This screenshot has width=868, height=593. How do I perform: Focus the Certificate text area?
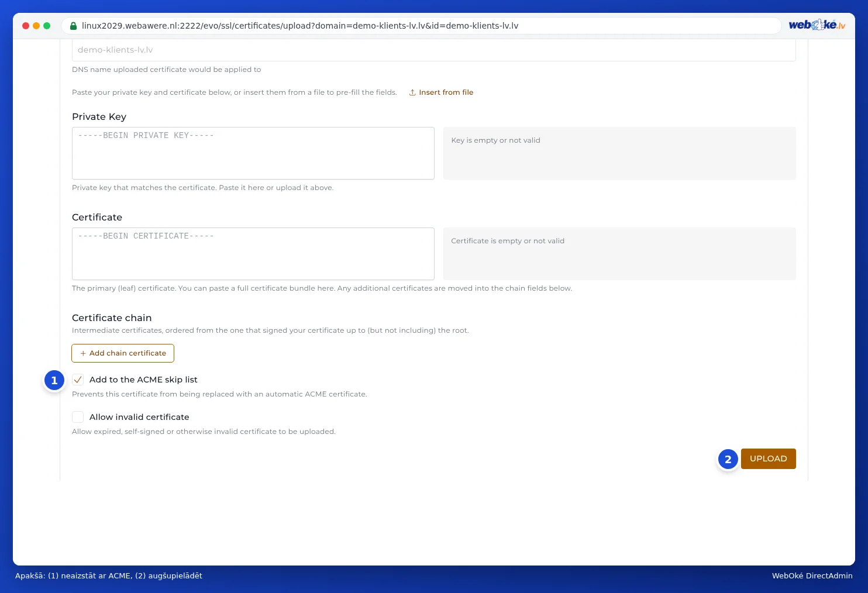[x=253, y=254]
